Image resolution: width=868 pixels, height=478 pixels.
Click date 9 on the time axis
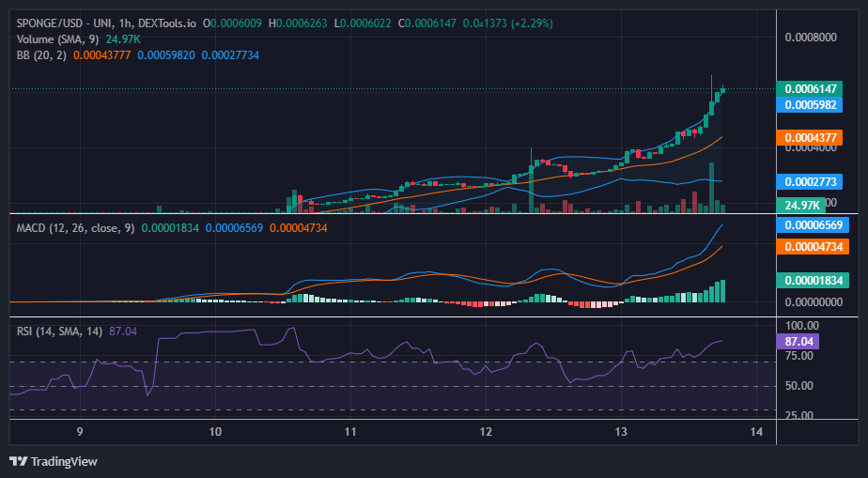click(80, 432)
